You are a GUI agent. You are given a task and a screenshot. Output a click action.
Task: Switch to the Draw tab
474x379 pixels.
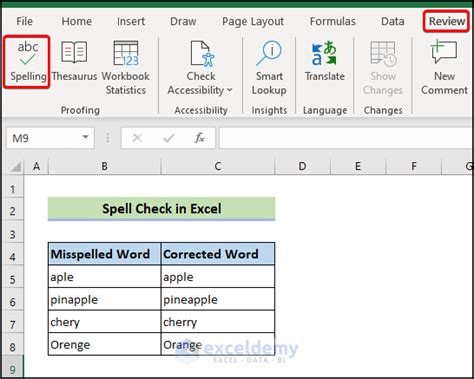[183, 21]
